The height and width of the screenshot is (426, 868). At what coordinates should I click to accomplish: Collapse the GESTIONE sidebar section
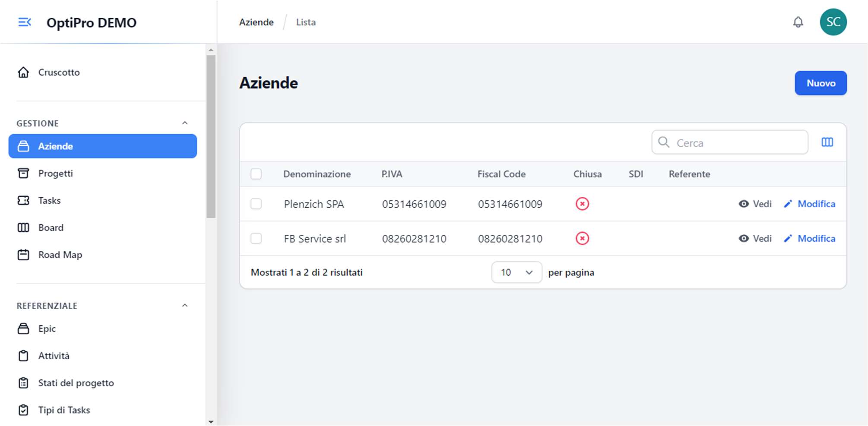(x=185, y=123)
